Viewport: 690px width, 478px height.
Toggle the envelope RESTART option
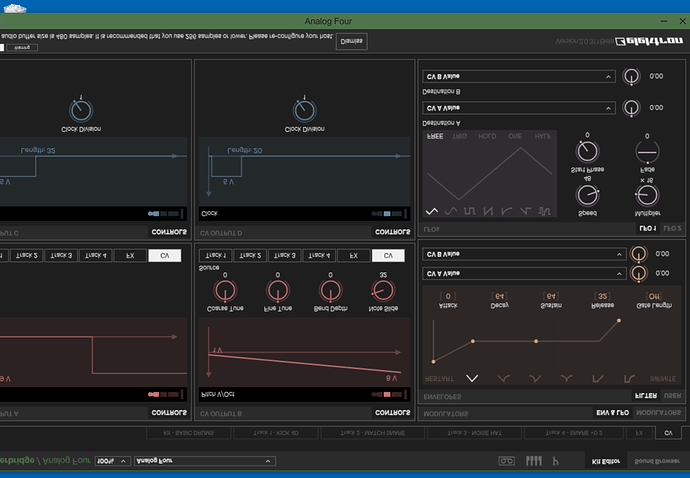(439, 379)
